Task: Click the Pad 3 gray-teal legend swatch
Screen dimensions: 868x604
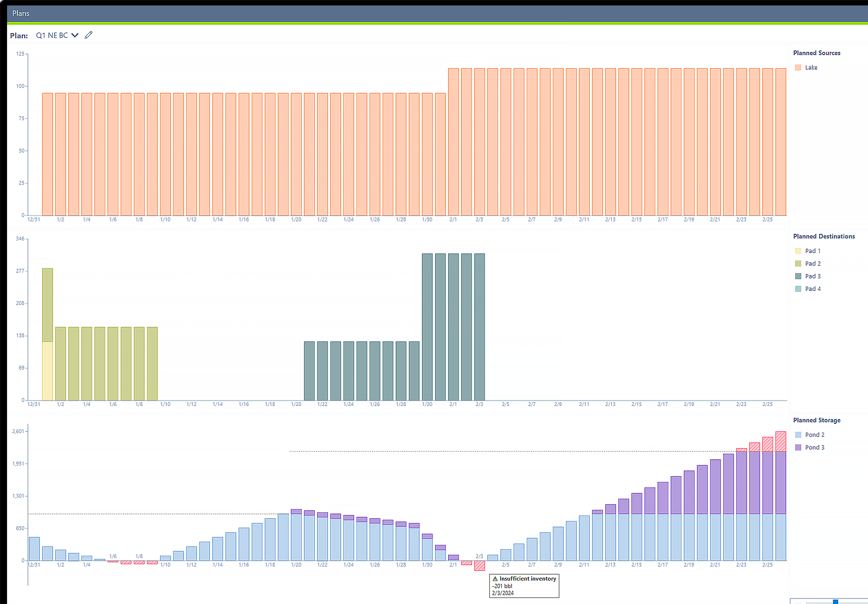Action: pyautogui.click(x=798, y=276)
